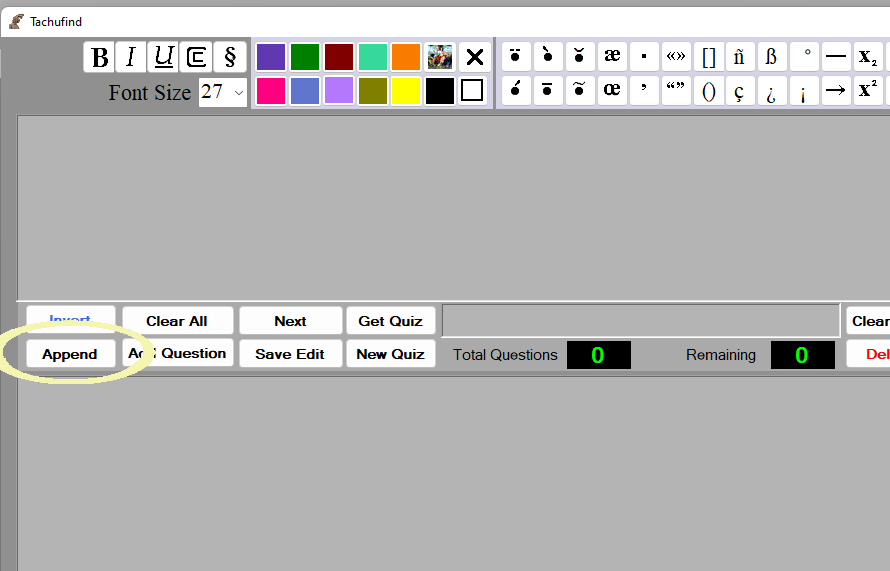Toggle bold formatting button
Viewport: 890px width, 571px height.
coord(99,57)
